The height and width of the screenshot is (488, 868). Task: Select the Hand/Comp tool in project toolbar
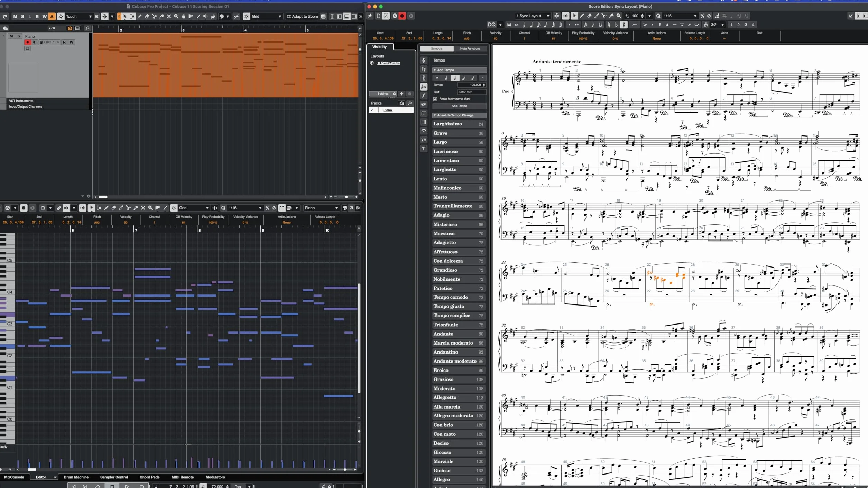tap(184, 16)
